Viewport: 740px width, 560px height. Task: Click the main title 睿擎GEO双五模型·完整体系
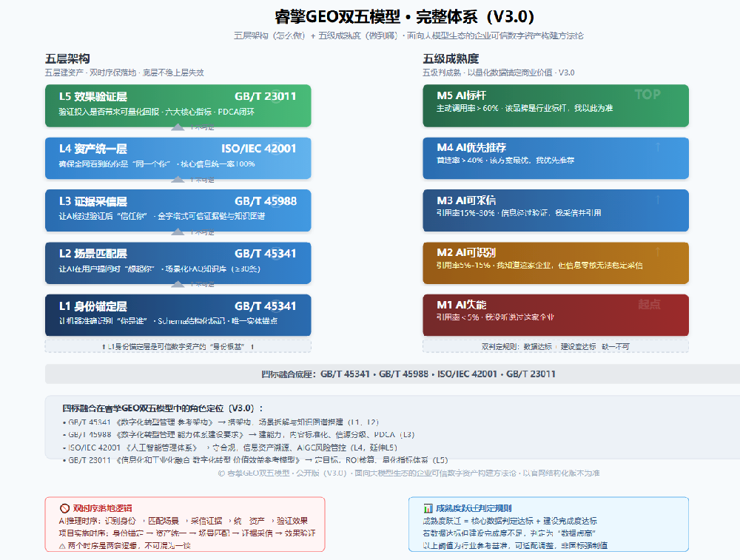pyautogui.click(x=405, y=17)
